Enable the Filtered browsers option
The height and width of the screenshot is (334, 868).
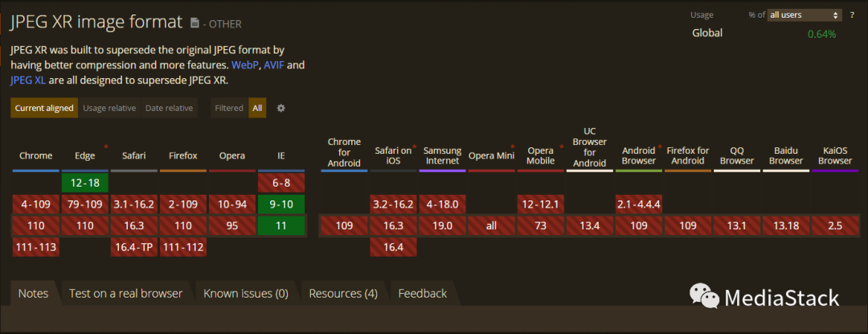tap(229, 108)
